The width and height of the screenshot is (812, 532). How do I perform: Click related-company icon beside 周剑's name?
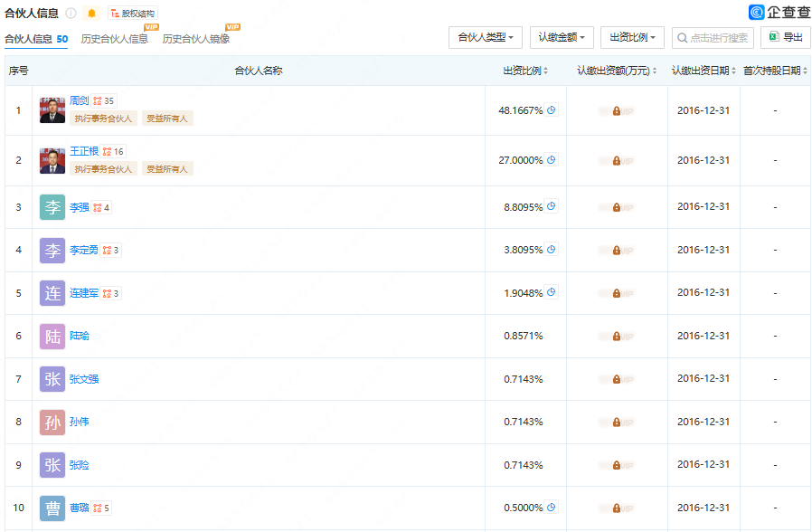coord(98,101)
